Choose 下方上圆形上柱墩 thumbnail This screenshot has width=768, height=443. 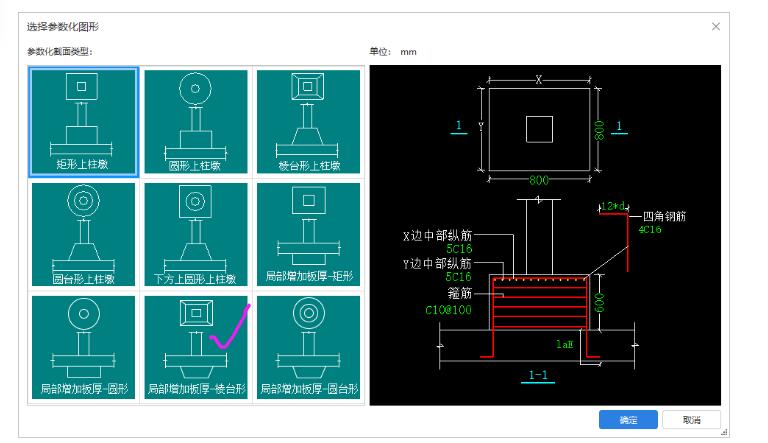[x=196, y=234]
